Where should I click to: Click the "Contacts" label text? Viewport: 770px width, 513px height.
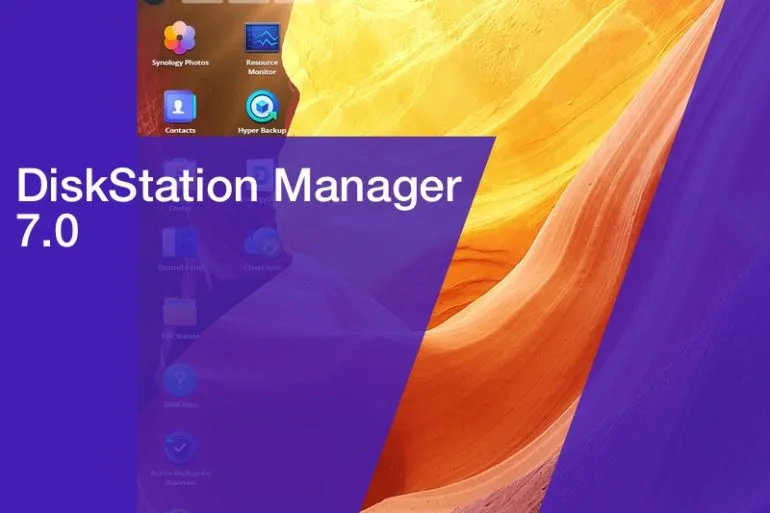coord(180,131)
